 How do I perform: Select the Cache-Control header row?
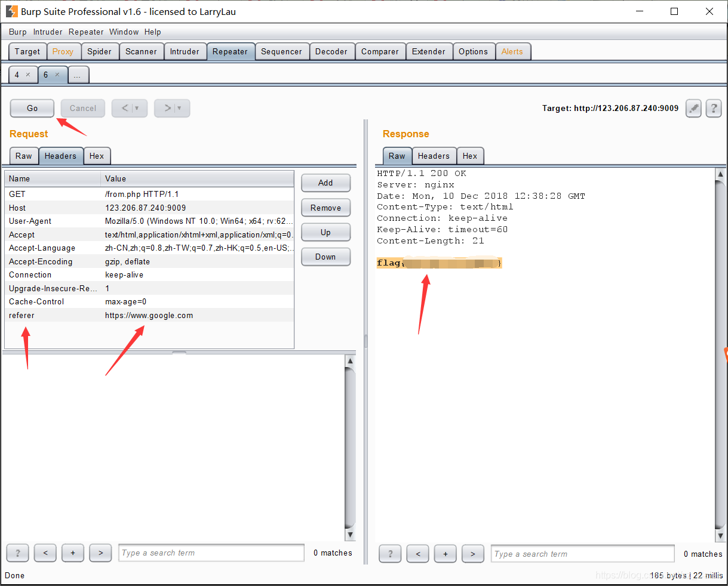point(149,301)
